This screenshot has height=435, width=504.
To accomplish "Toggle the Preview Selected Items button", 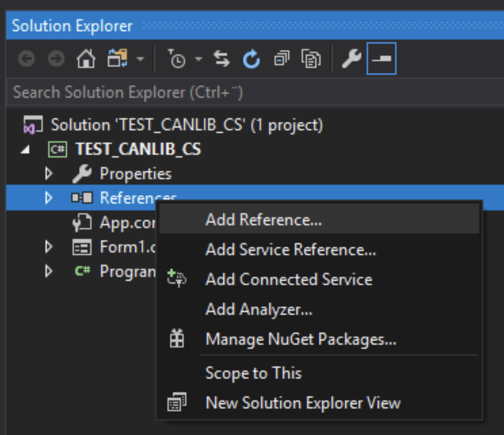I will coord(382,59).
